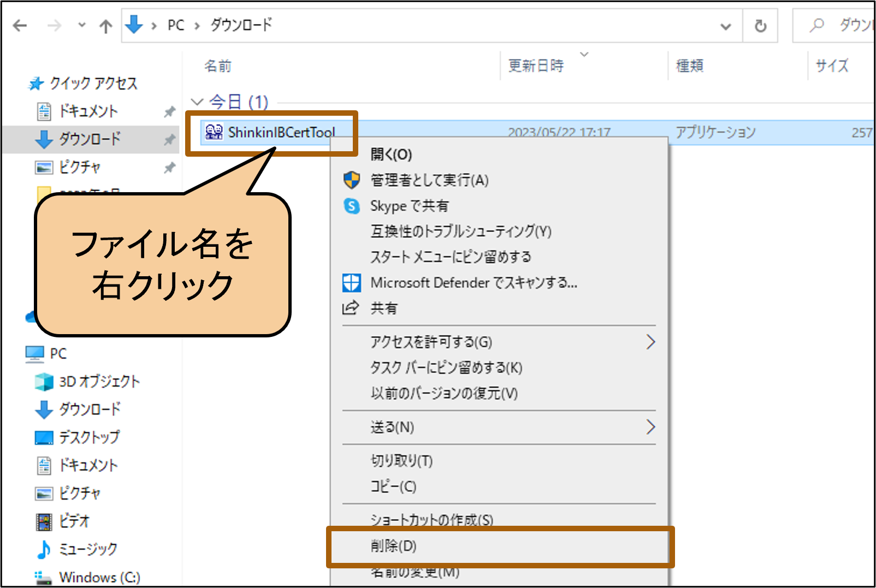Collapse the 今日 (1) group

(x=197, y=102)
